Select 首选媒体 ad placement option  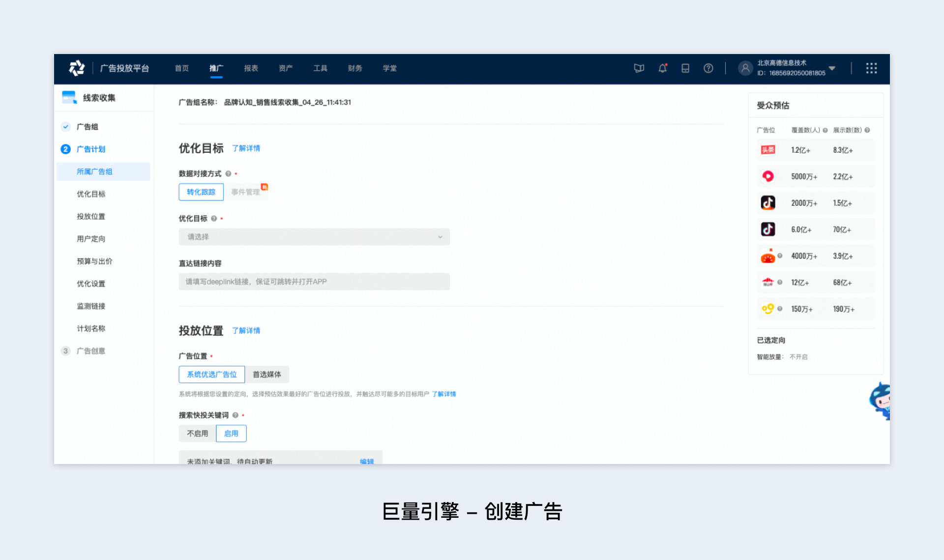[267, 374]
